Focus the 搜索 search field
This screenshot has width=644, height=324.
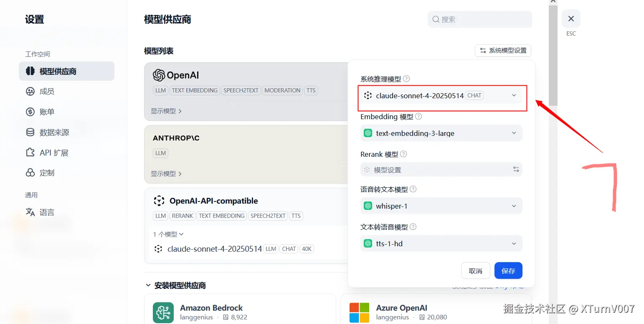point(479,19)
